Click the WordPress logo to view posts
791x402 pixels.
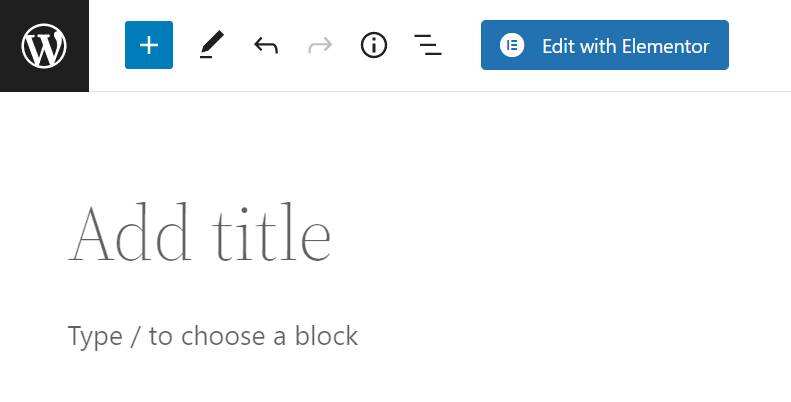click(x=44, y=46)
